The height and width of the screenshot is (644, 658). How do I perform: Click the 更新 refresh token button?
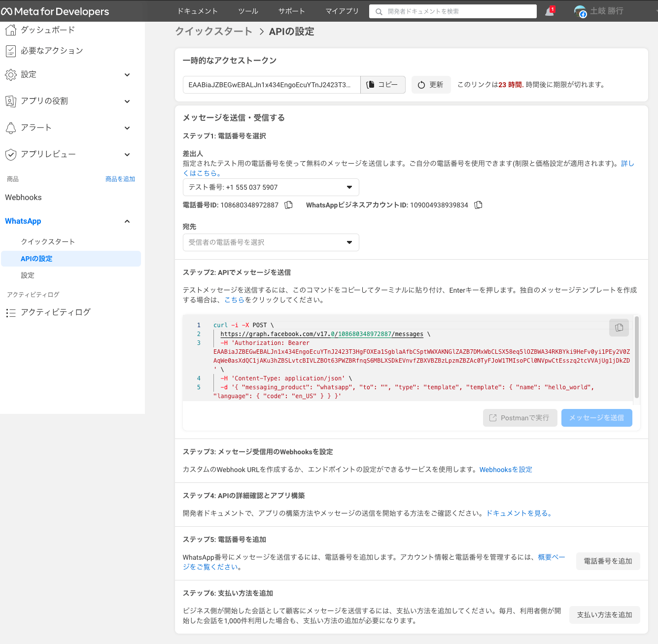click(431, 85)
